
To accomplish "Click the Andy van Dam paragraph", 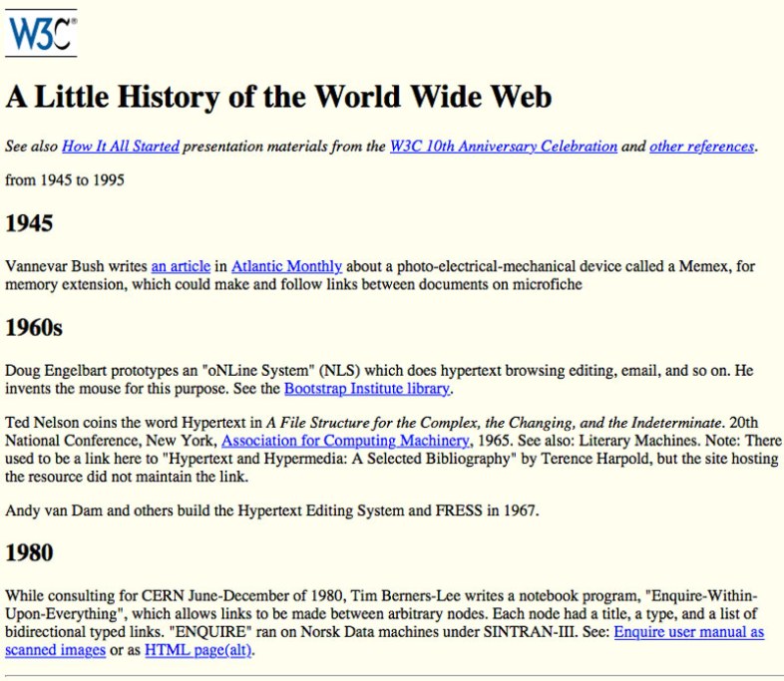I will 272,511.
